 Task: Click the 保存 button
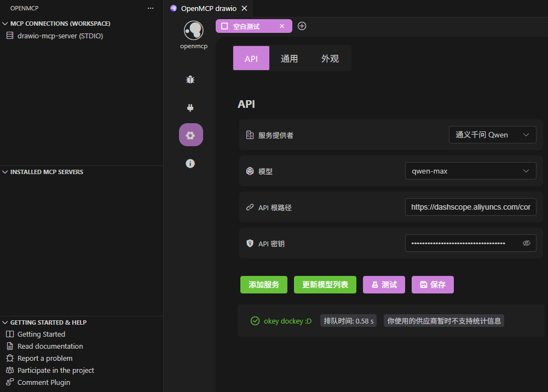click(x=432, y=285)
